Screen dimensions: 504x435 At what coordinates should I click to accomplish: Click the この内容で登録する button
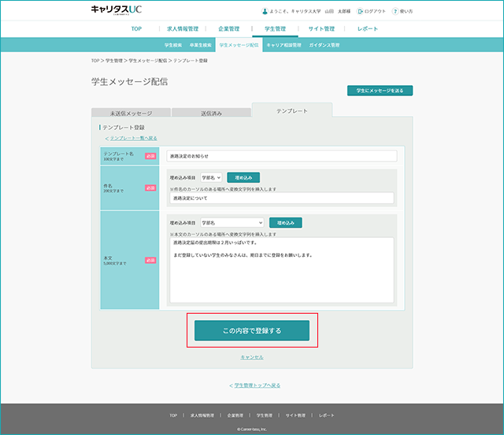click(252, 330)
